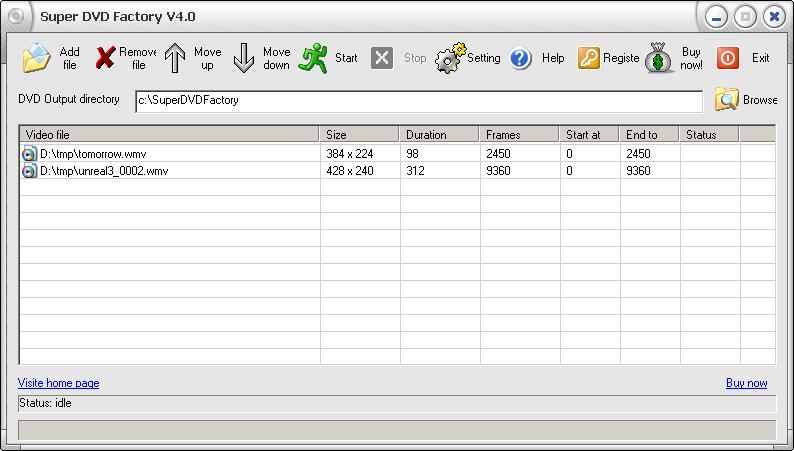Open Setting via the gear icon
This screenshot has width=794, height=451.
click(x=450, y=58)
